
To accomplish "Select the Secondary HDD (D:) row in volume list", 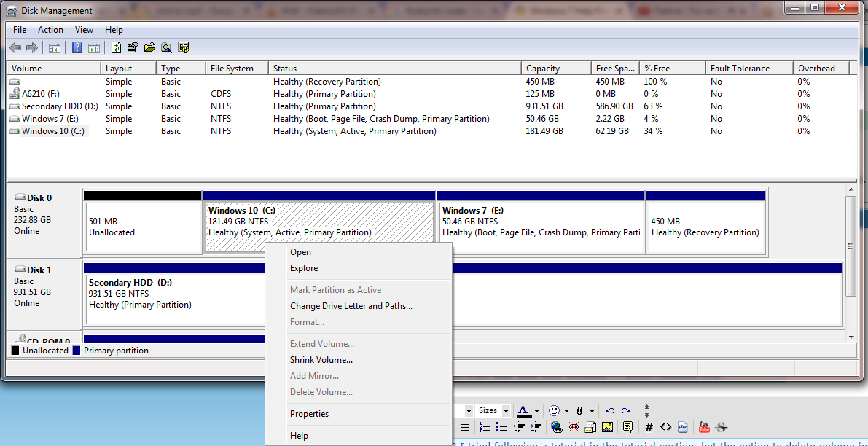I will [x=429, y=106].
